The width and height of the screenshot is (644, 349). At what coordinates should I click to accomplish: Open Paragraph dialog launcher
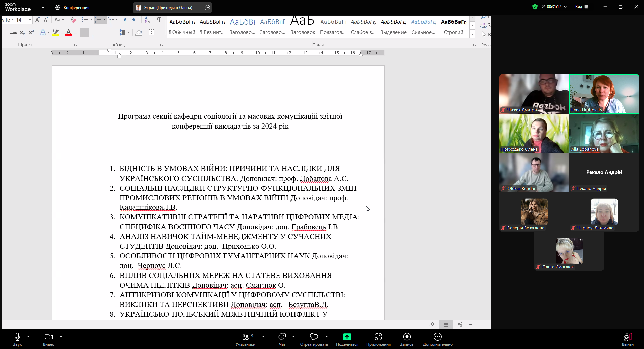coord(161,45)
